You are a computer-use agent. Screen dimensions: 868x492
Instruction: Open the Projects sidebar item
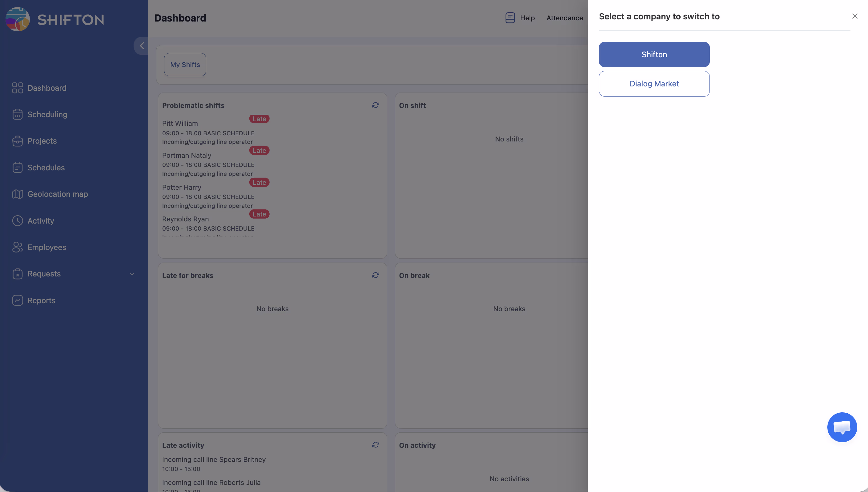tap(42, 141)
